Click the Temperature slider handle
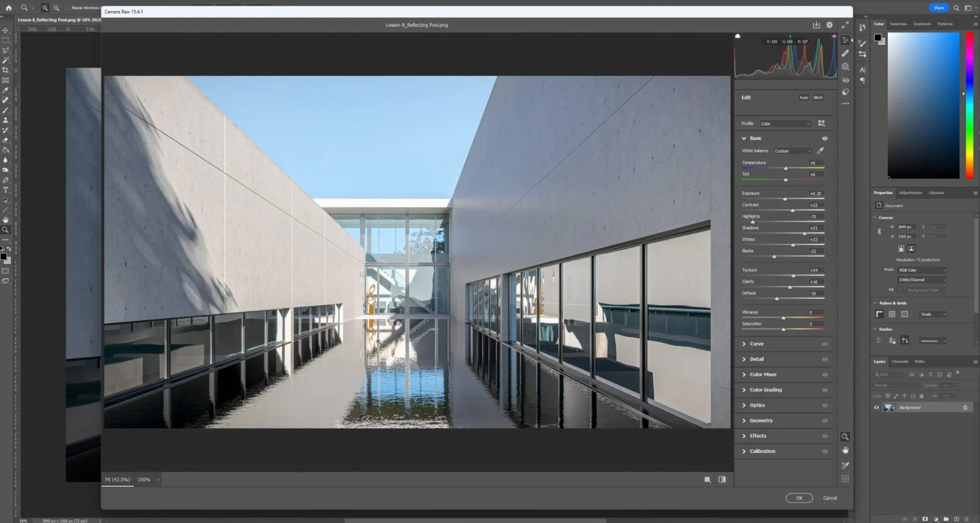980x523 pixels. tap(786, 168)
